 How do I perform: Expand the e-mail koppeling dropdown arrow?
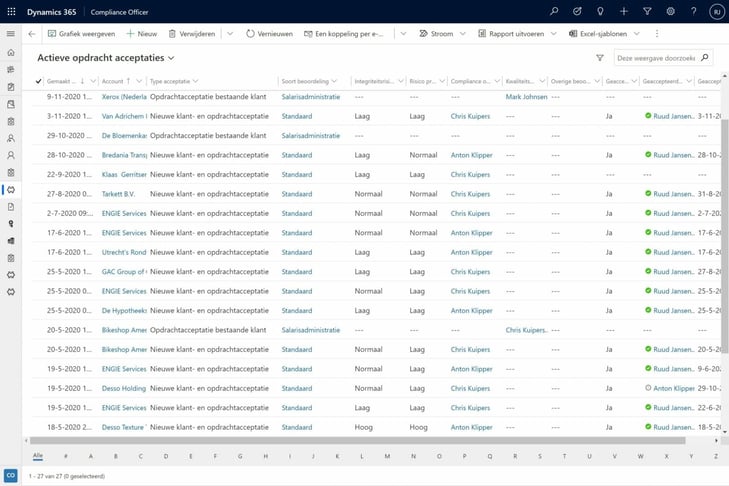(x=403, y=33)
